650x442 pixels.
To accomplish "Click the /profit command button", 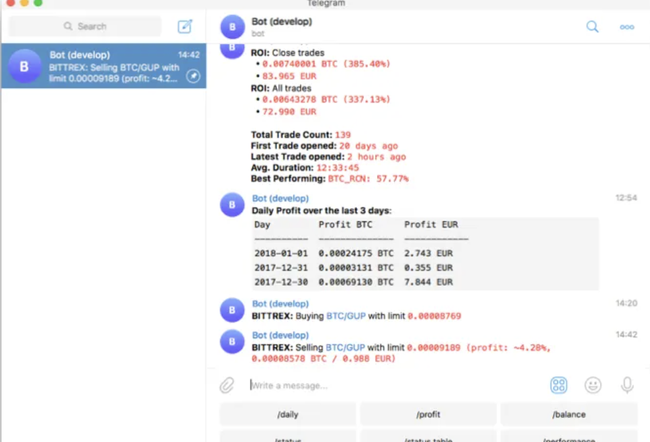I will [x=428, y=414].
